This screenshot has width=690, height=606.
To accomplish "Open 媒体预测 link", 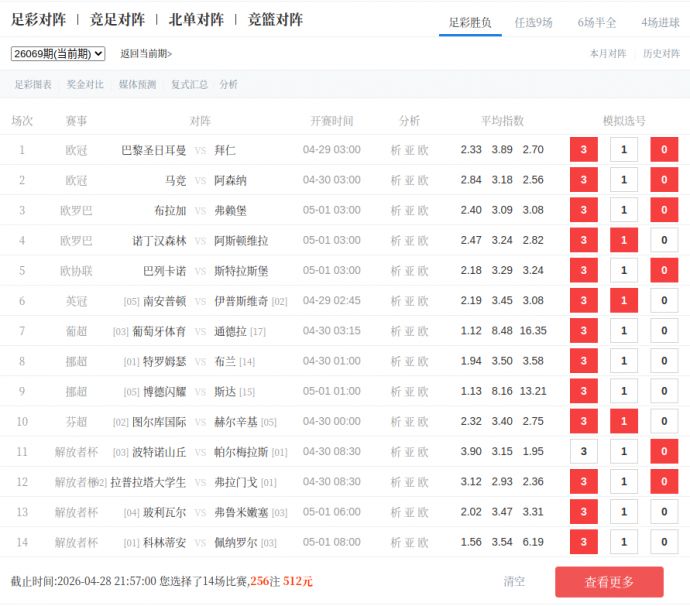I will click(x=137, y=84).
